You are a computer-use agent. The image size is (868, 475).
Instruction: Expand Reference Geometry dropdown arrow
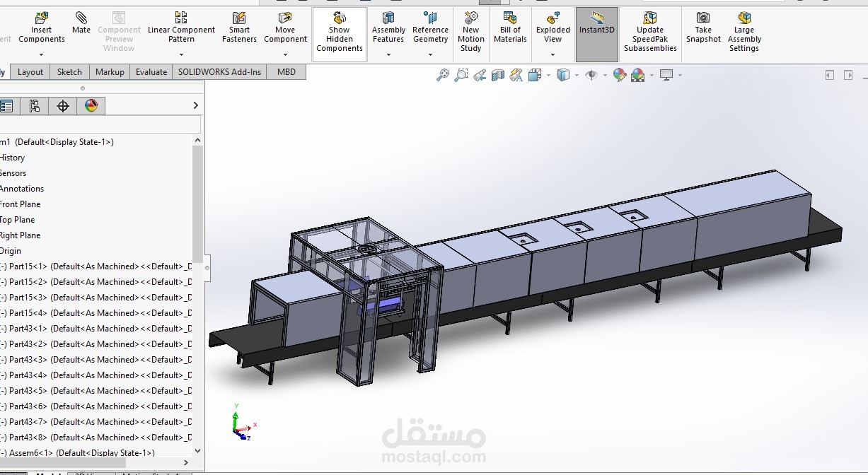[430, 54]
